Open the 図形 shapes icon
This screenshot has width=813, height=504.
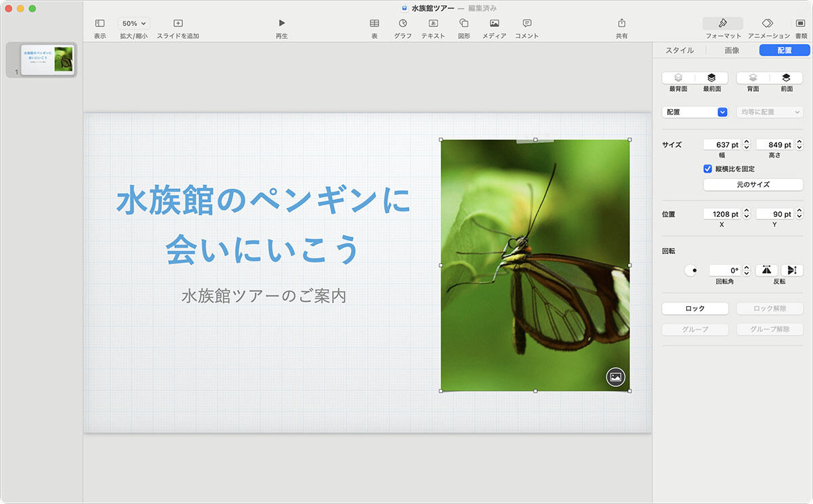[x=464, y=23]
